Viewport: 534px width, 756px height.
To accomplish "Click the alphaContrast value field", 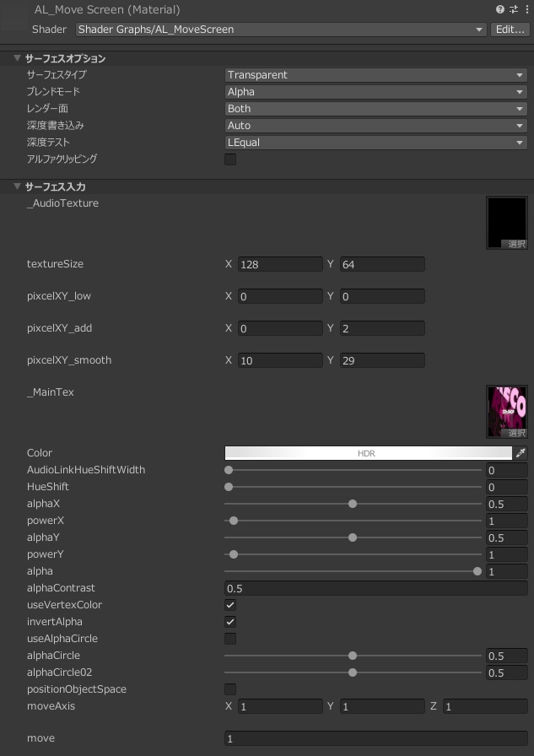I will pos(376,588).
